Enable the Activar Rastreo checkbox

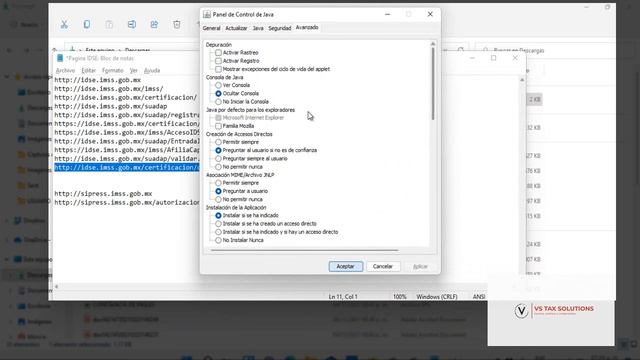[218, 53]
